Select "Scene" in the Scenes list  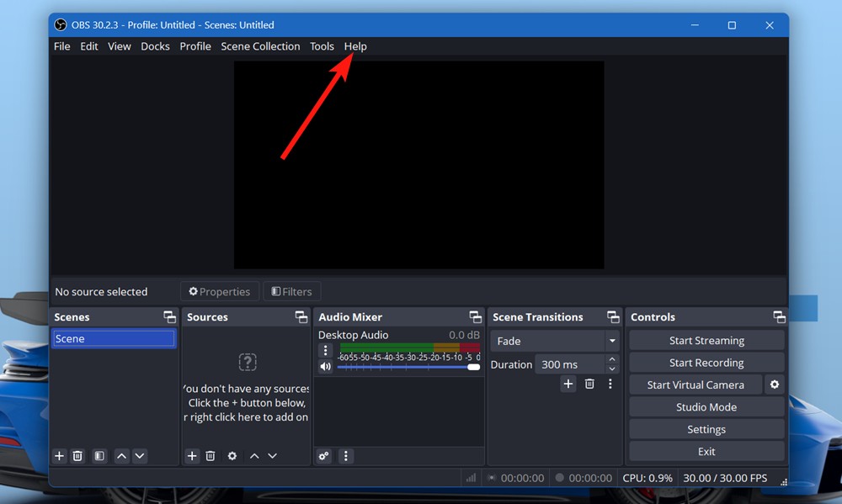pyautogui.click(x=114, y=337)
